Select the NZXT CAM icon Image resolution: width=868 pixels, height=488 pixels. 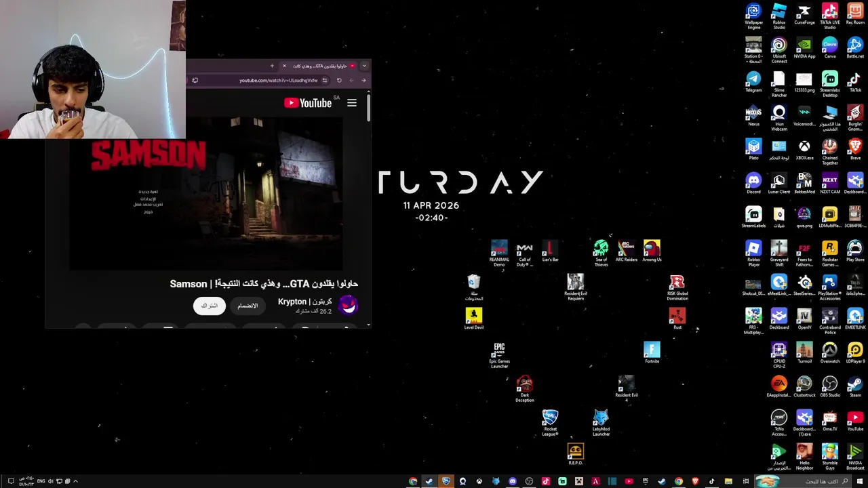tap(830, 184)
